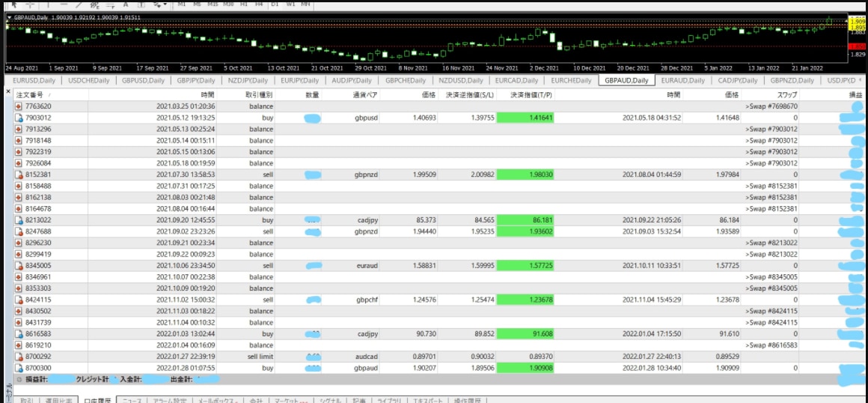868x403 pixels.
Task: Open the CADJPY,Daily chart tab
Action: [737, 80]
